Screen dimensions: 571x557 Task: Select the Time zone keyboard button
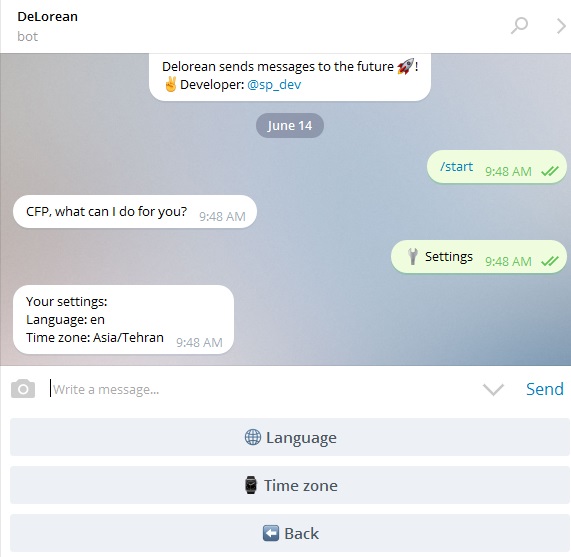tap(290, 485)
